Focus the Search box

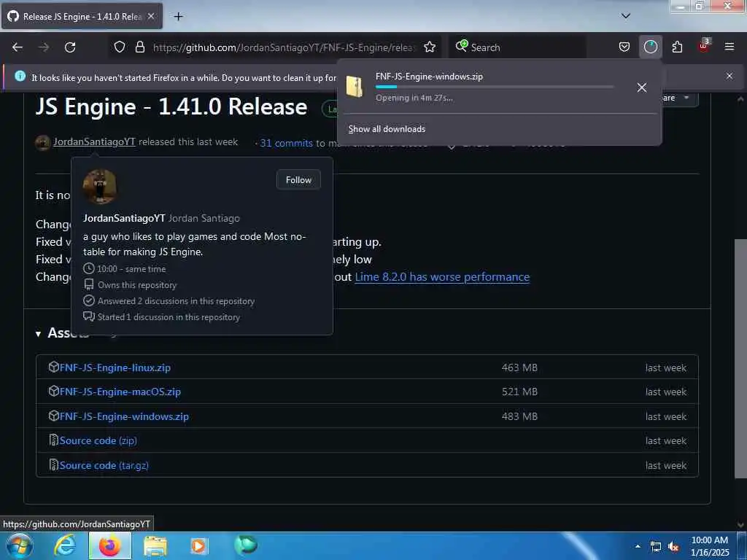tap(517, 47)
